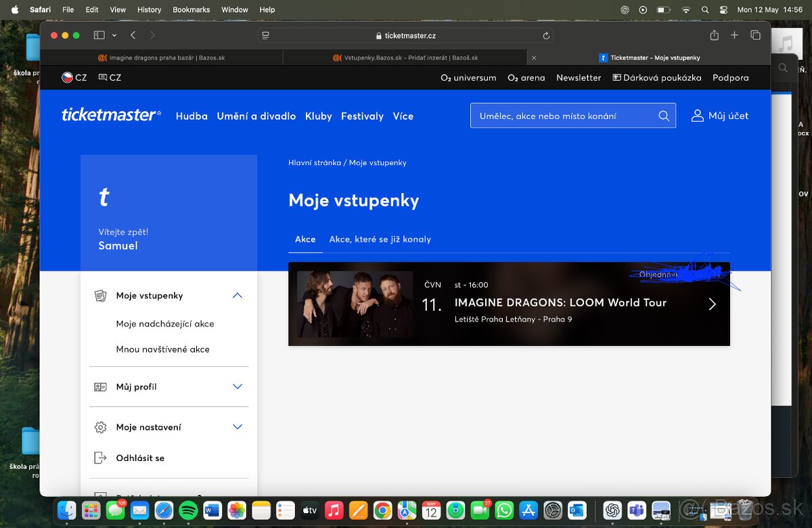Open the Festivaly menu
The height and width of the screenshot is (528, 812).
(362, 116)
